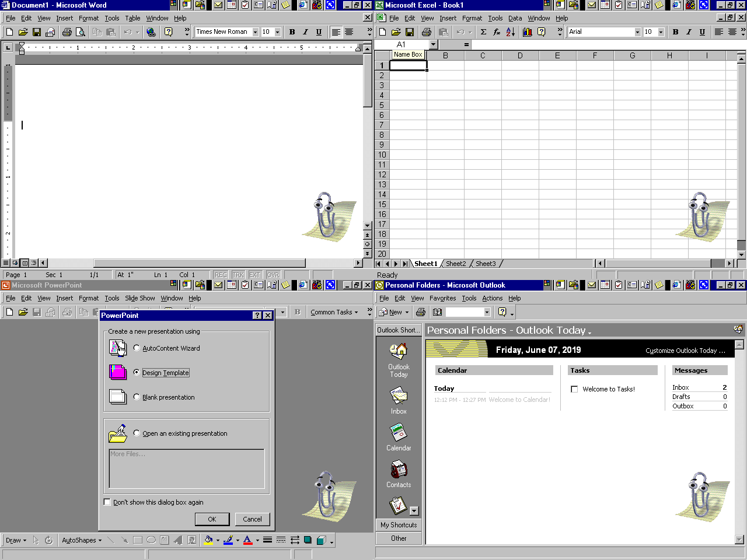Image resolution: width=747 pixels, height=560 pixels.
Task: Click Insert Hyperlink globe icon in Word
Action: 151,32
